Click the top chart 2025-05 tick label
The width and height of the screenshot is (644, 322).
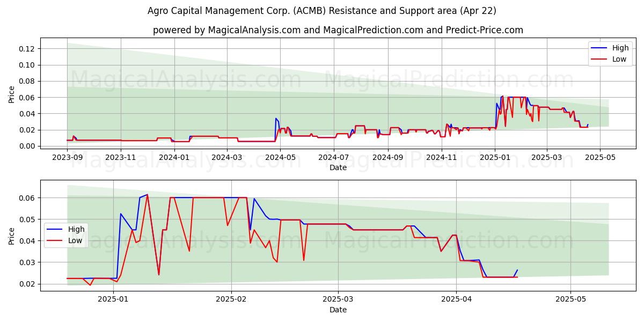click(x=601, y=157)
